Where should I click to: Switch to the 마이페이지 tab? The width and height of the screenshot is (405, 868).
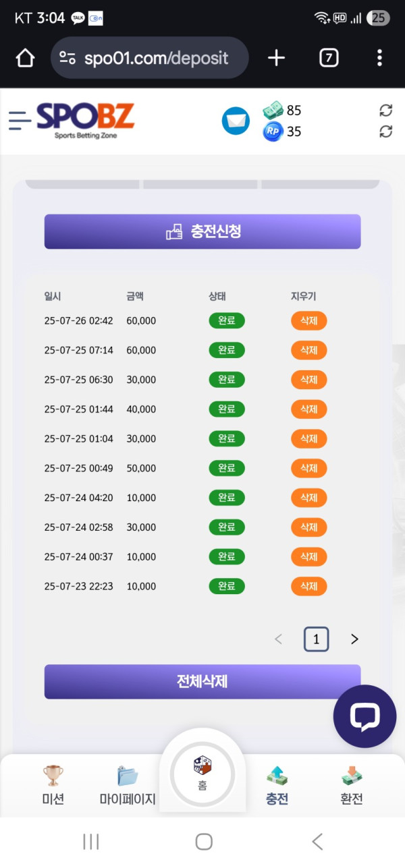[x=128, y=785]
